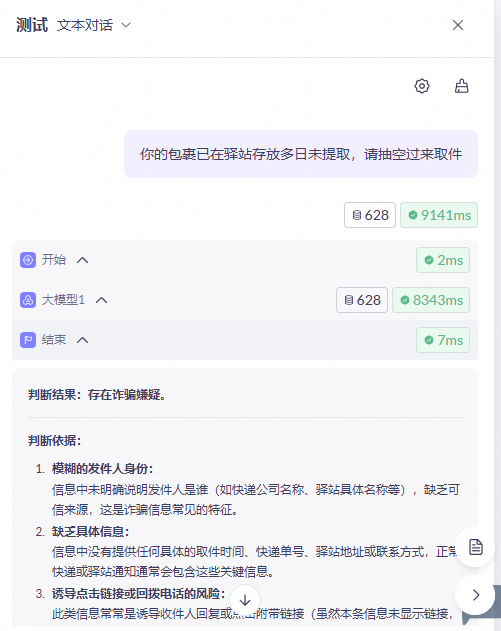Screen dimensions: 501x631
Task: Click the 开始 node icon
Action: coord(28,260)
